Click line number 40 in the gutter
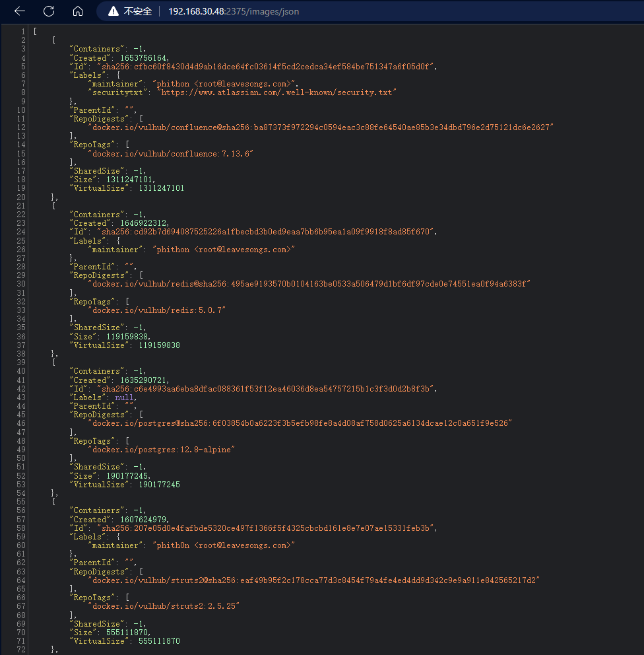644x655 pixels. click(21, 371)
